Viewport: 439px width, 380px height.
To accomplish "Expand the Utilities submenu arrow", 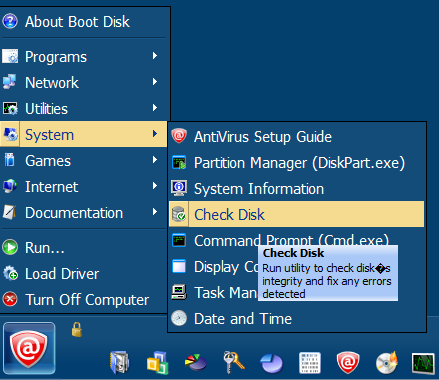I will point(155,108).
